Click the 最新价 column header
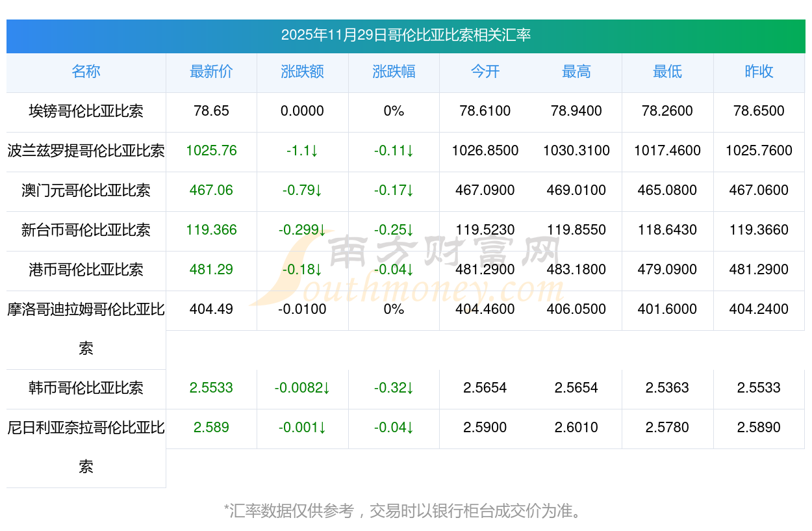This screenshot has height=531, width=812. coord(211,71)
